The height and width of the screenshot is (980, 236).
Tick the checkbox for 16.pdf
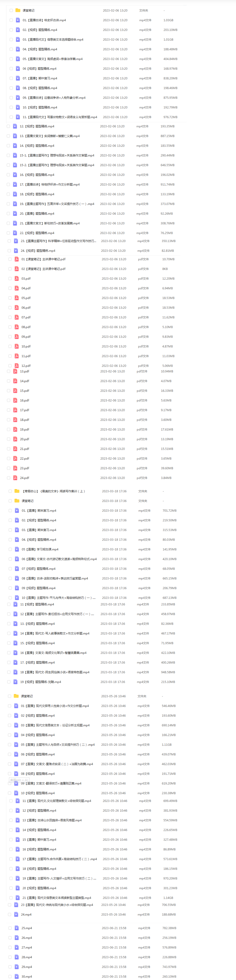tap(8, 400)
